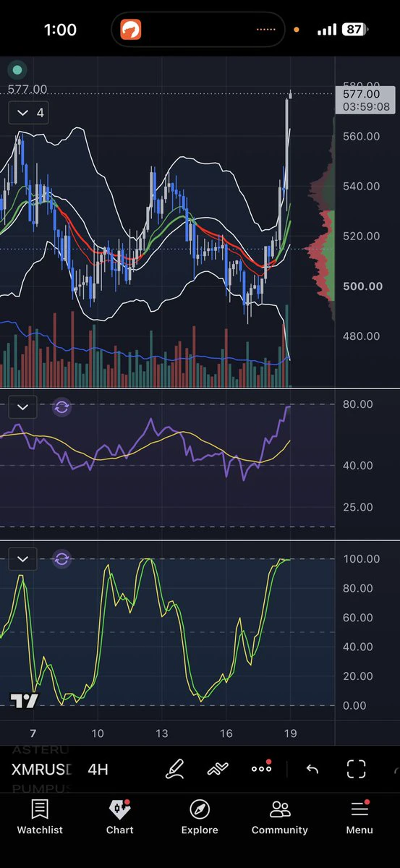Switch to the Community tab
Screen dimensions: 400x868
(279, 817)
